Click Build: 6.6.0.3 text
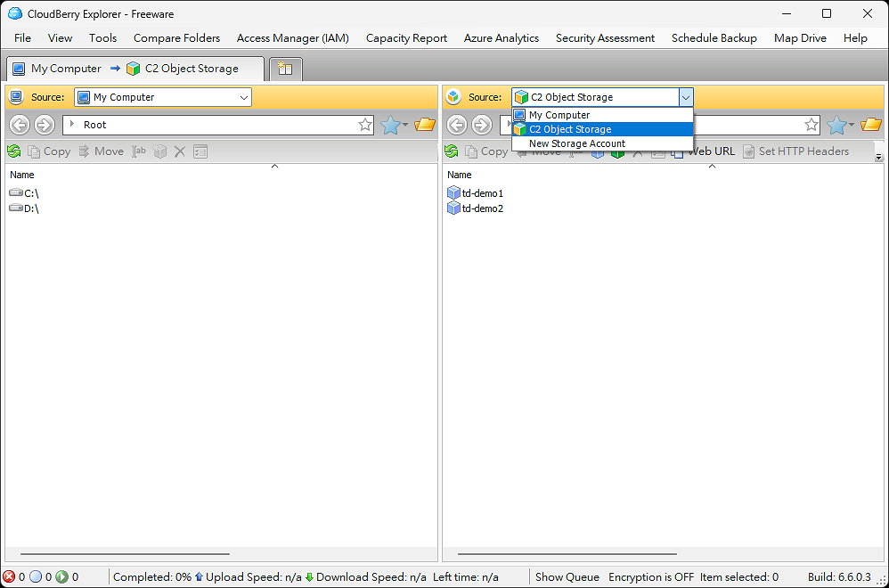The image size is (889, 588). pyautogui.click(x=839, y=577)
